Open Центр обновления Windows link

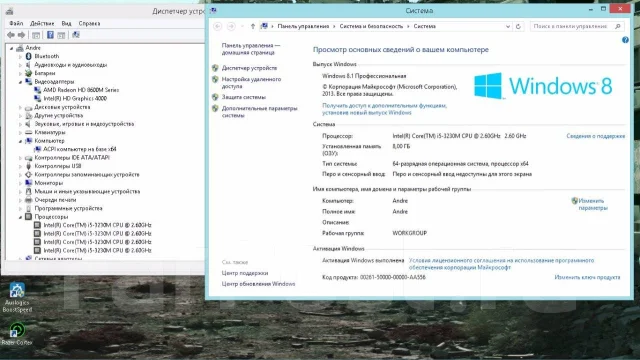click(x=258, y=284)
